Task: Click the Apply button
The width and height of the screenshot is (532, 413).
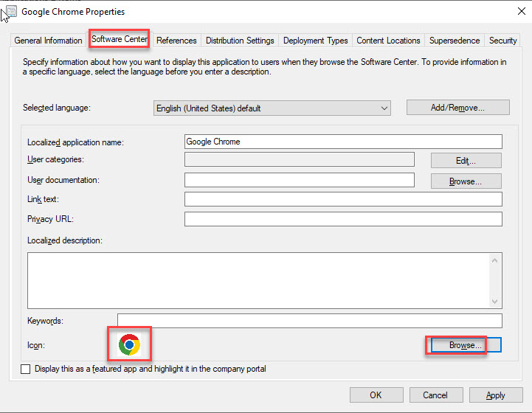Action: (495, 395)
